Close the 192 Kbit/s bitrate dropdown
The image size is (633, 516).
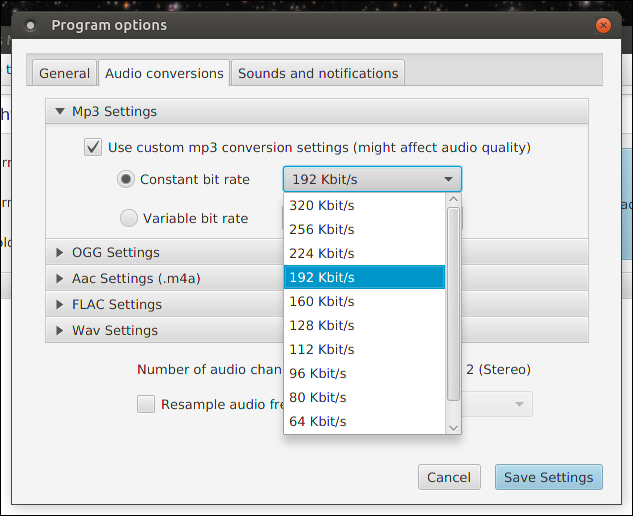point(372,180)
